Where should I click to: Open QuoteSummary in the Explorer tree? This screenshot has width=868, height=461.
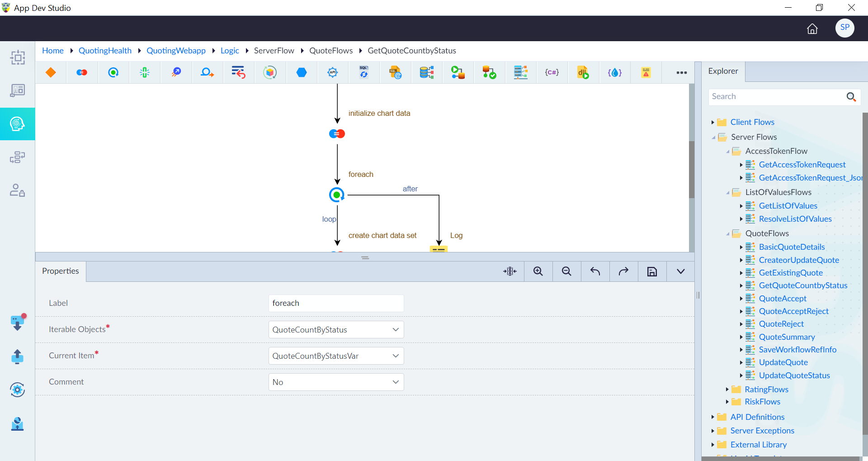pyautogui.click(x=787, y=337)
